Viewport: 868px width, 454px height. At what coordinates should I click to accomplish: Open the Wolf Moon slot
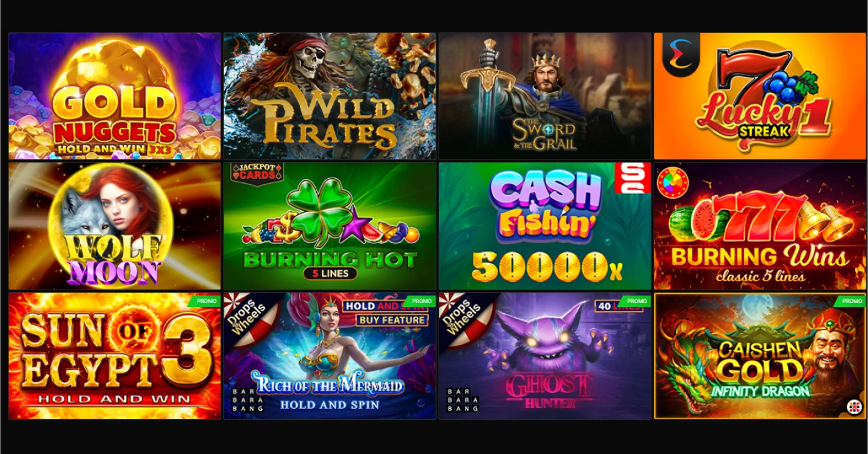click(114, 226)
